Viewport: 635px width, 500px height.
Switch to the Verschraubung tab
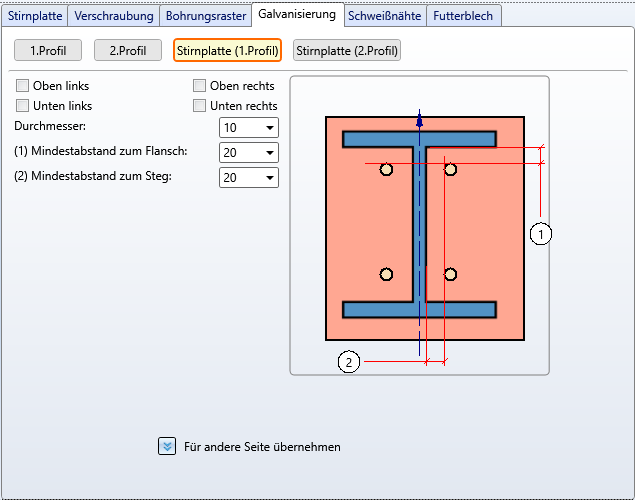point(114,16)
